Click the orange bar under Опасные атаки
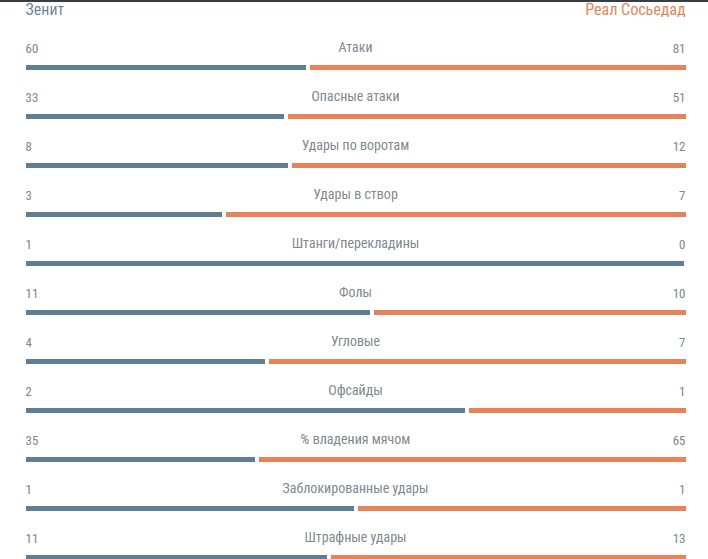This screenshot has height=559, width=708. 487,116
